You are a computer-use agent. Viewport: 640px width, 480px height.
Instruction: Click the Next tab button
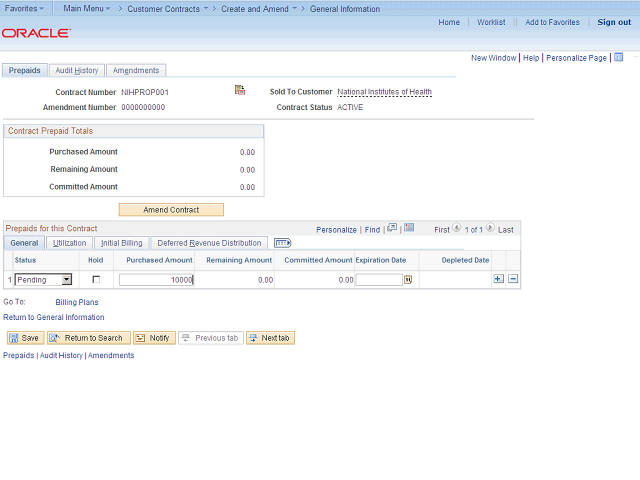270,338
